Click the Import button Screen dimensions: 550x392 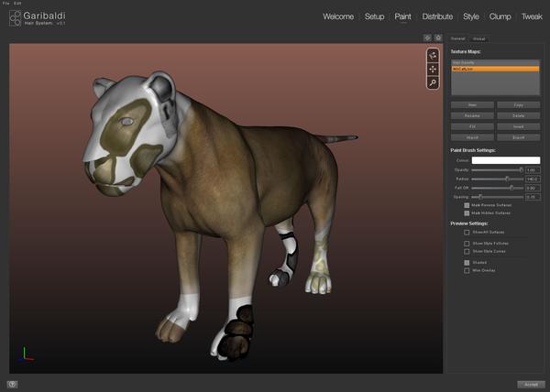click(472, 137)
